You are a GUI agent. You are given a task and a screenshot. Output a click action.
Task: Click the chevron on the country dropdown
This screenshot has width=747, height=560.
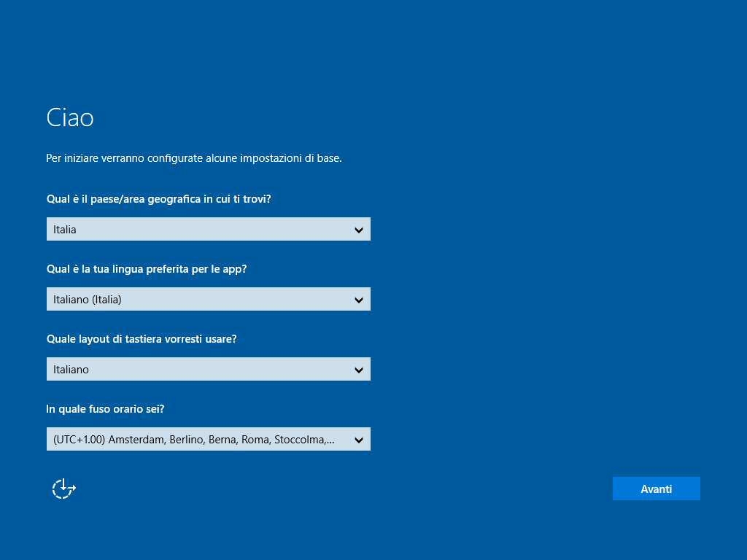(x=358, y=229)
